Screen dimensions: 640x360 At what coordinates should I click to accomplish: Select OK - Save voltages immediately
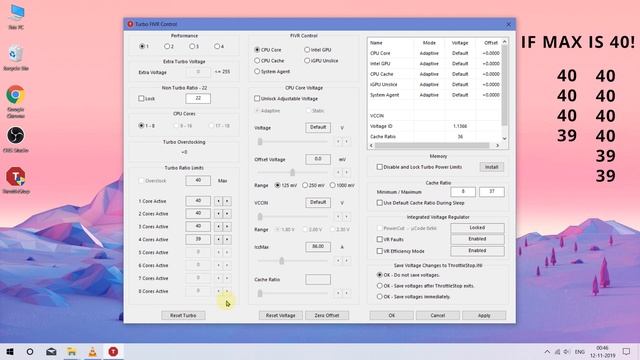click(x=380, y=296)
